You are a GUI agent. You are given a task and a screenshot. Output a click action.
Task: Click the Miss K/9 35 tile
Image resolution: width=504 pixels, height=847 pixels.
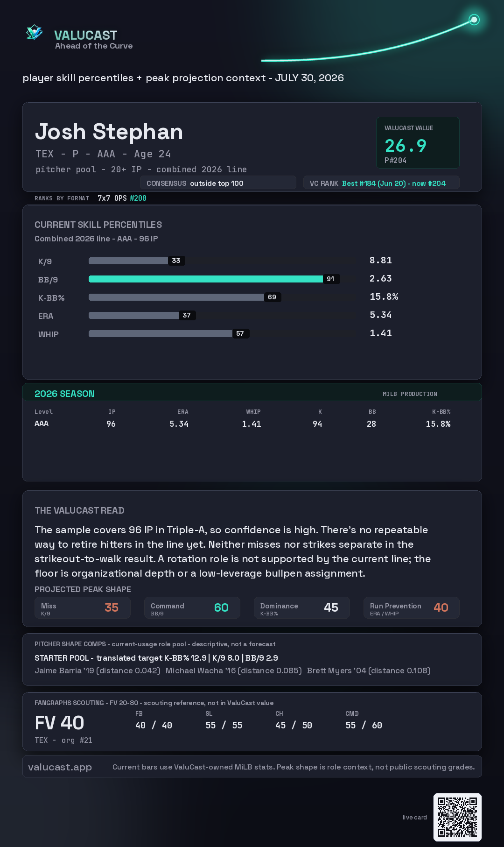(x=83, y=608)
